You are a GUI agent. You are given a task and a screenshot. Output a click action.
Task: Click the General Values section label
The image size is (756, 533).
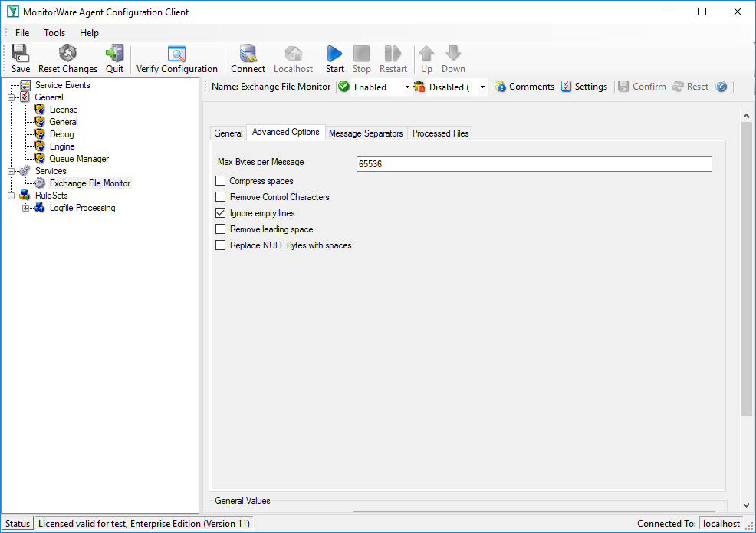point(242,501)
